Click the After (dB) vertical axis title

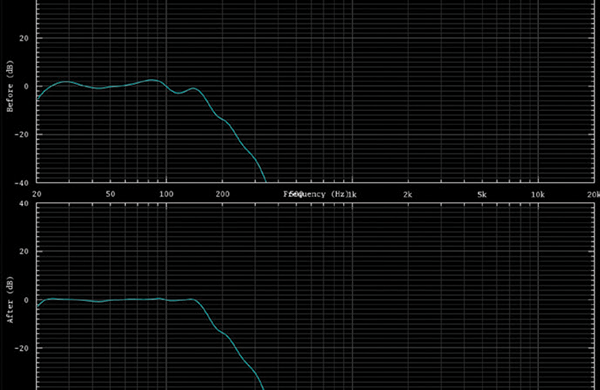click(10, 300)
